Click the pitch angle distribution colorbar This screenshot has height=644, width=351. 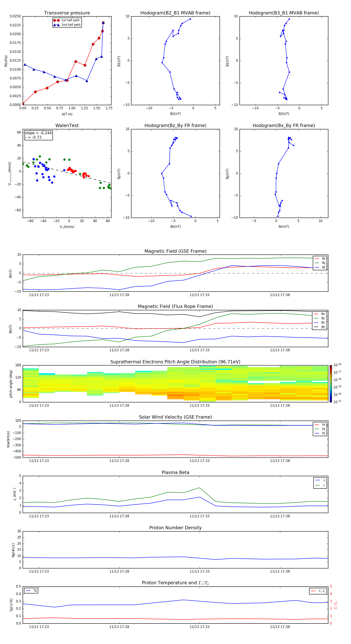click(x=331, y=384)
